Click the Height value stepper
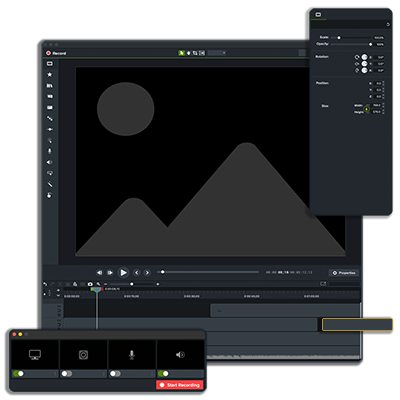Screen dimensions: 400x400 (384, 112)
